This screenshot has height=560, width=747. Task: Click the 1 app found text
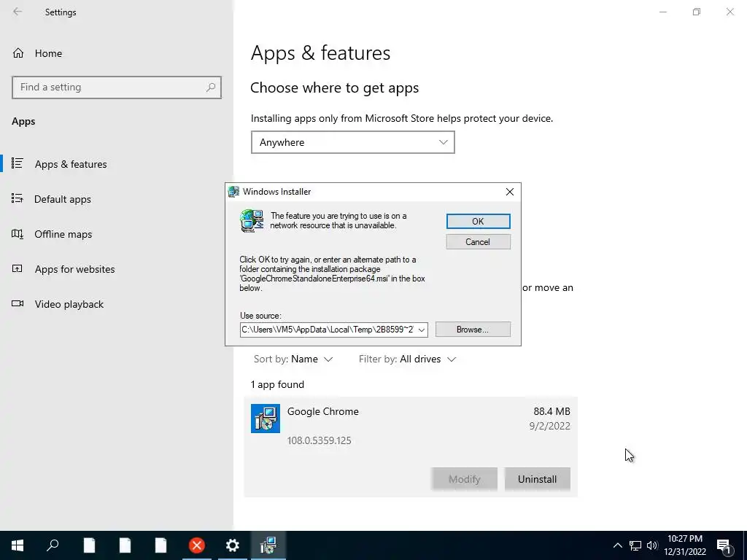pos(277,384)
